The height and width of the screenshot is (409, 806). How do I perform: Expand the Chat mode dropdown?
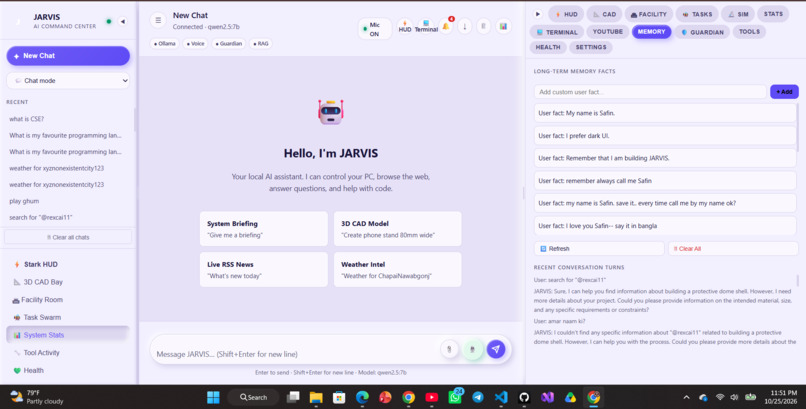(x=68, y=81)
